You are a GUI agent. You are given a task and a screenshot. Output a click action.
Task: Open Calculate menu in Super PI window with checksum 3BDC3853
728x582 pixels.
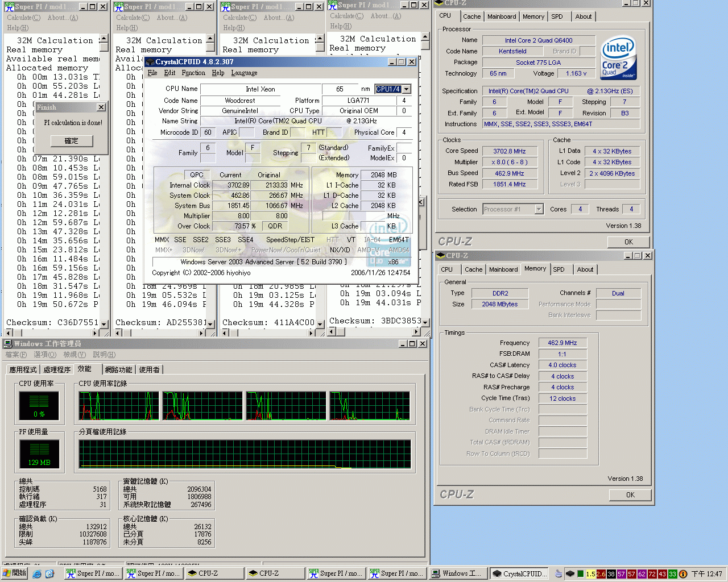click(346, 16)
